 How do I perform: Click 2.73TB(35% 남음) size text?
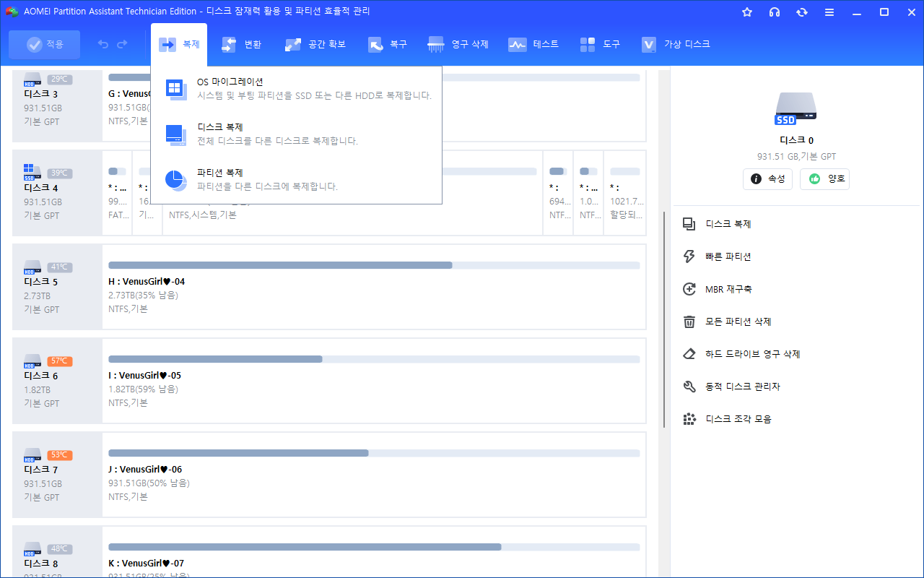tap(143, 296)
